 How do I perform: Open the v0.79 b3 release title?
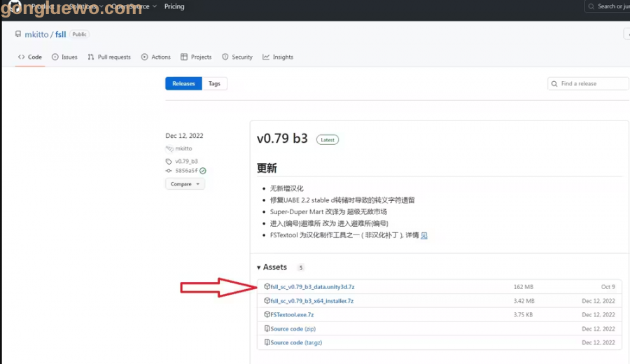[x=282, y=138]
